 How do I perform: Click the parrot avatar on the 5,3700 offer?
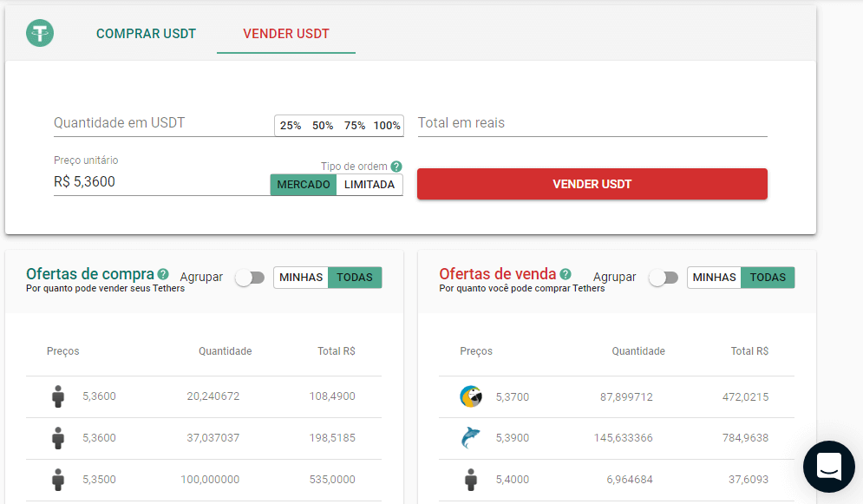[471, 396]
